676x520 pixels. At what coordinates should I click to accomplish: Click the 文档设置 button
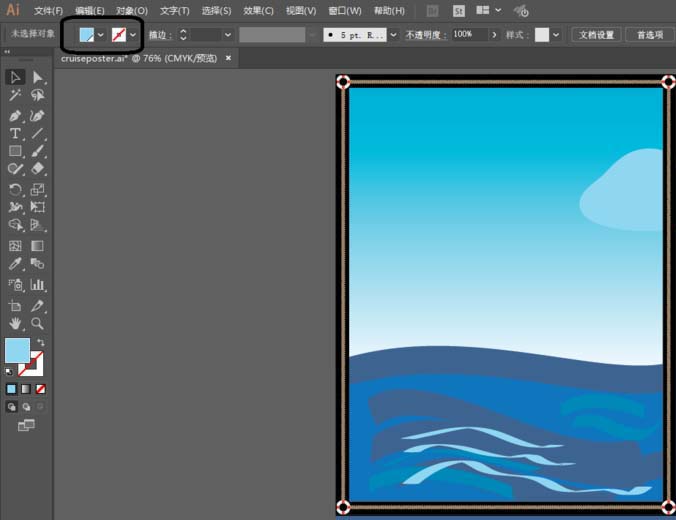click(597, 34)
